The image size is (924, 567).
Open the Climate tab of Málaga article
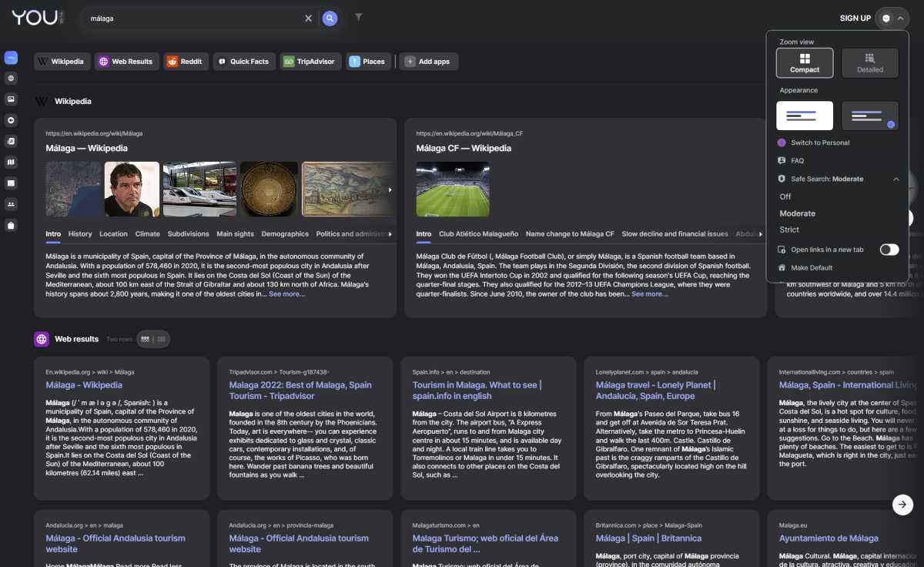[x=148, y=234]
